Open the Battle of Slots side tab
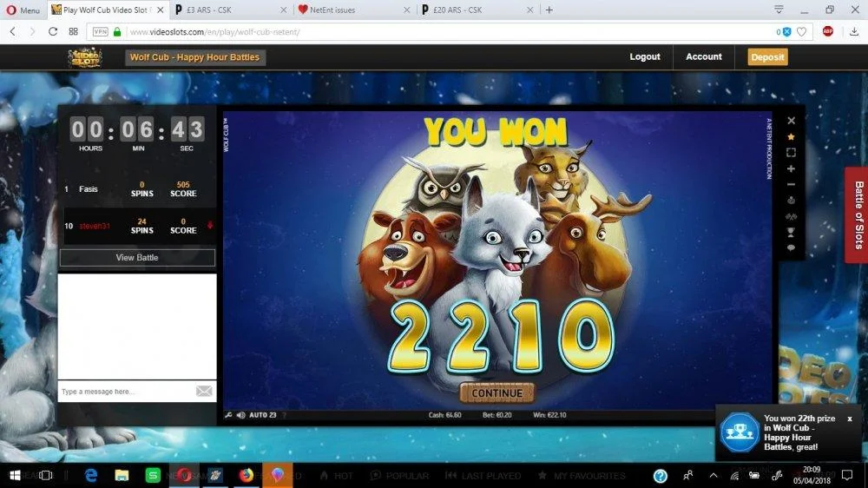This screenshot has height=488, width=868. 858,215
